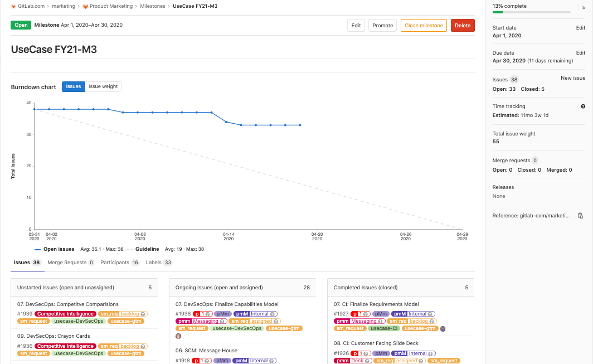Image resolution: width=593 pixels, height=364 pixels.
Task: Open assignee avatar on issue #1927
Action: click(443, 329)
